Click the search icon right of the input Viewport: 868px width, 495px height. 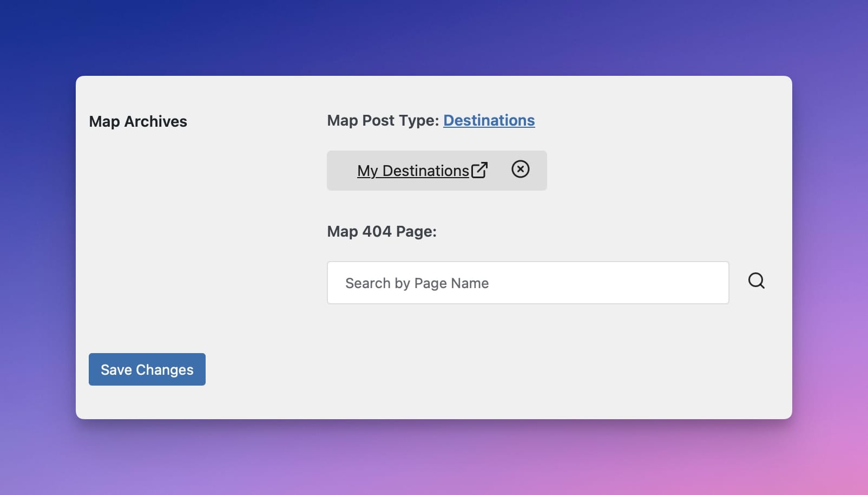(756, 281)
